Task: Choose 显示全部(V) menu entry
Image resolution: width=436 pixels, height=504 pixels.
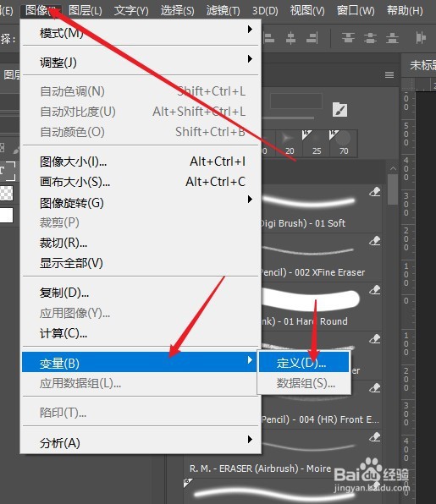Action: pos(141,263)
